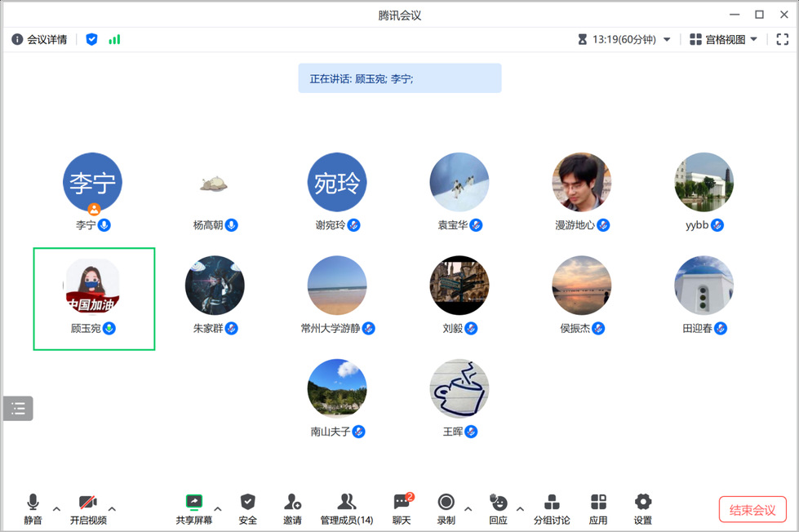Viewport: 799px width, 532px height.
Task: Click participant name 漫游地心
Action: click(x=575, y=224)
